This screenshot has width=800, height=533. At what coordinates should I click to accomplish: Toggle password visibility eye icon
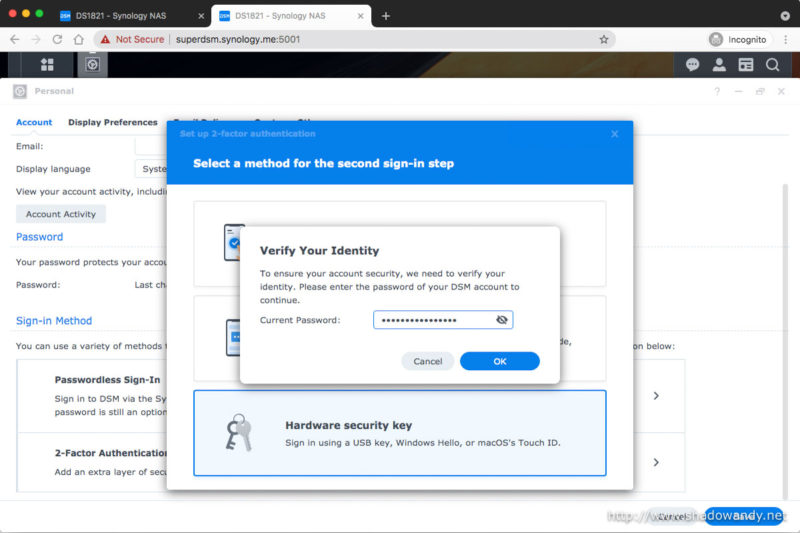502,320
